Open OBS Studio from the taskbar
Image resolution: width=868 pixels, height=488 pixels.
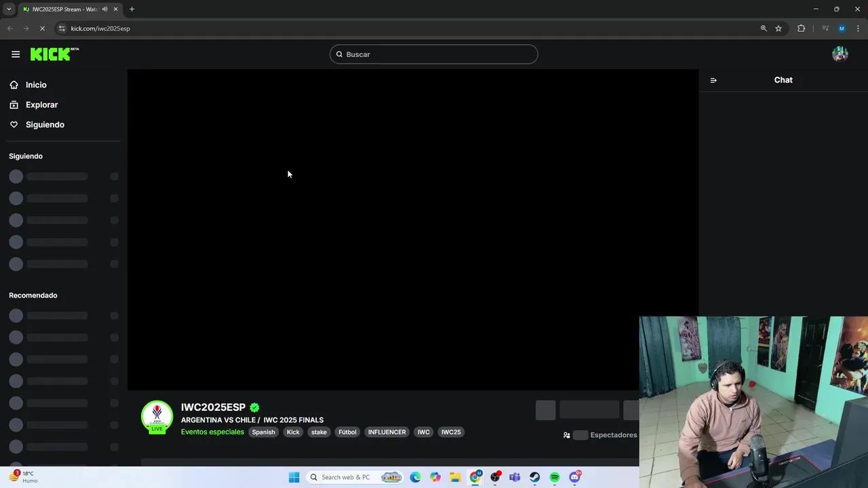pos(495,477)
